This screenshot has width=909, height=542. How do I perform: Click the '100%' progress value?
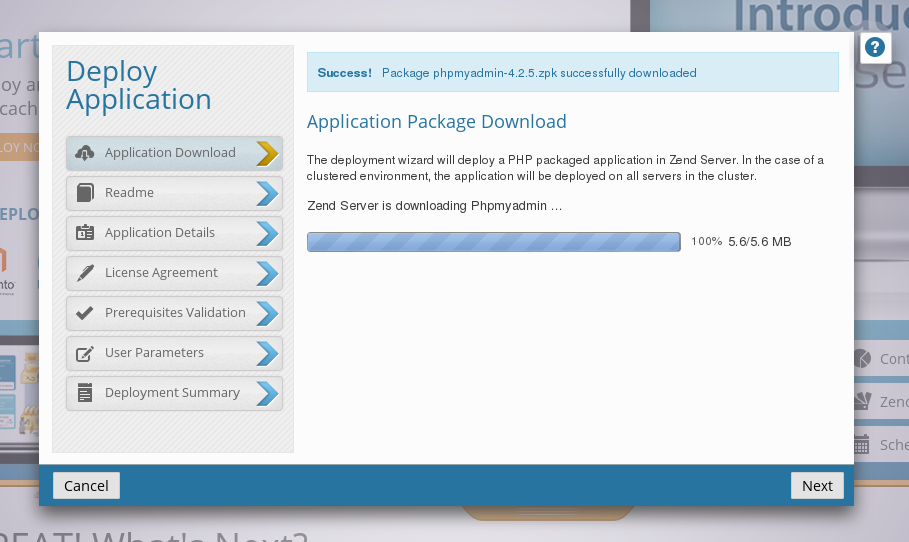pos(706,241)
